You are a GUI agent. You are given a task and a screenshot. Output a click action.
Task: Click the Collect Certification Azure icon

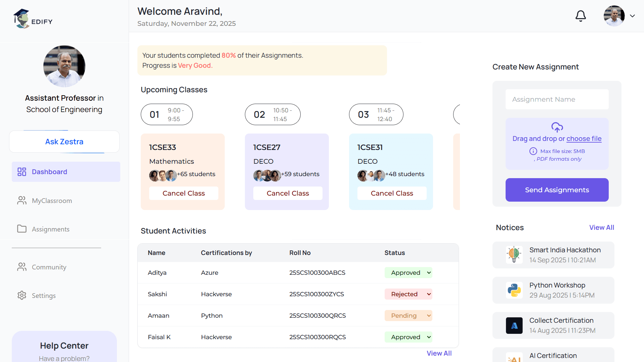514,325
